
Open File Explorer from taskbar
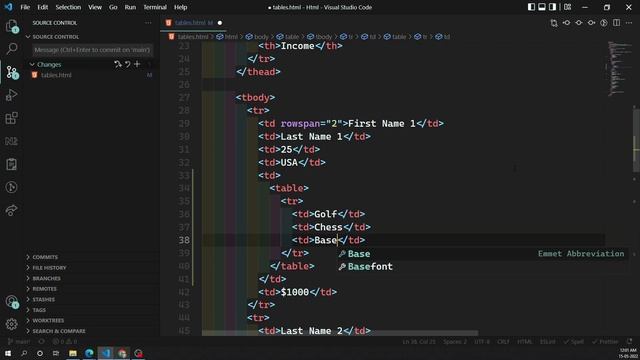73,353
